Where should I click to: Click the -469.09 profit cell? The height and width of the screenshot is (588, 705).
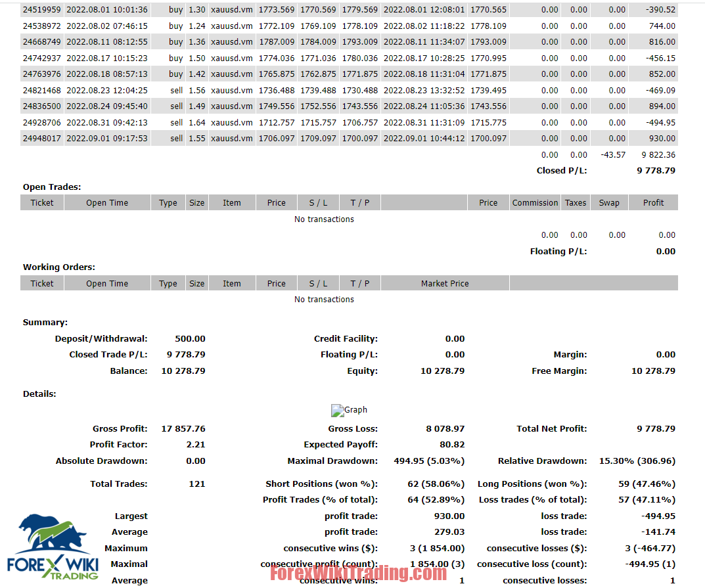(660, 91)
